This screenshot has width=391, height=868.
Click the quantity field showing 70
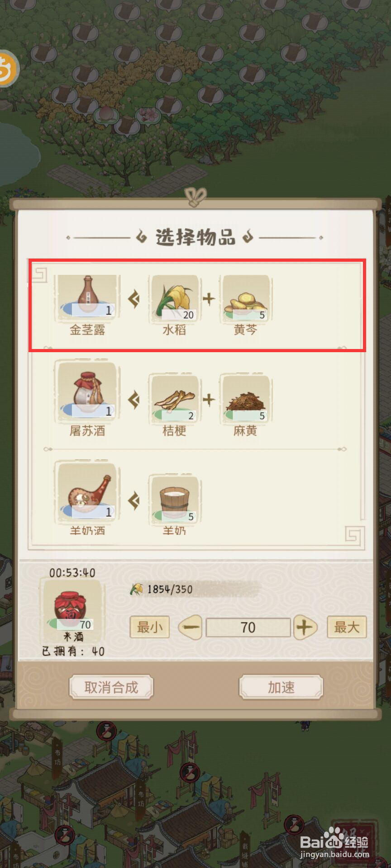coord(248,627)
